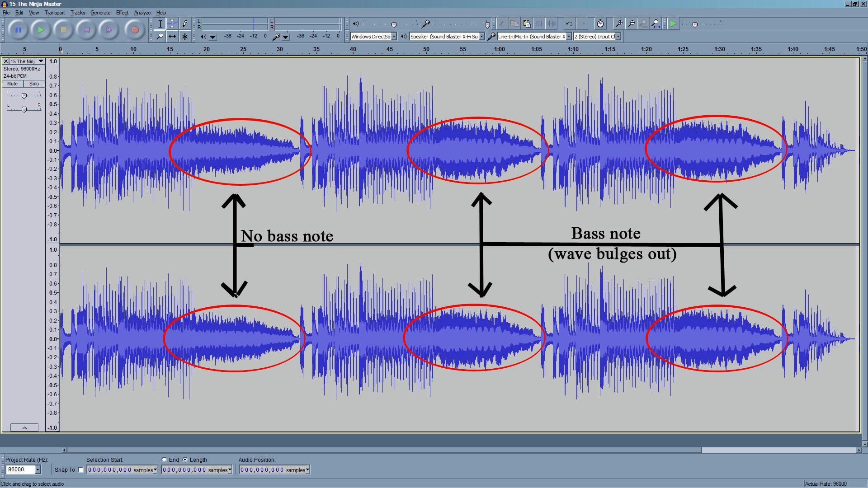The width and height of the screenshot is (868, 488).
Task: Open the Effect menu
Action: click(x=122, y=13)
